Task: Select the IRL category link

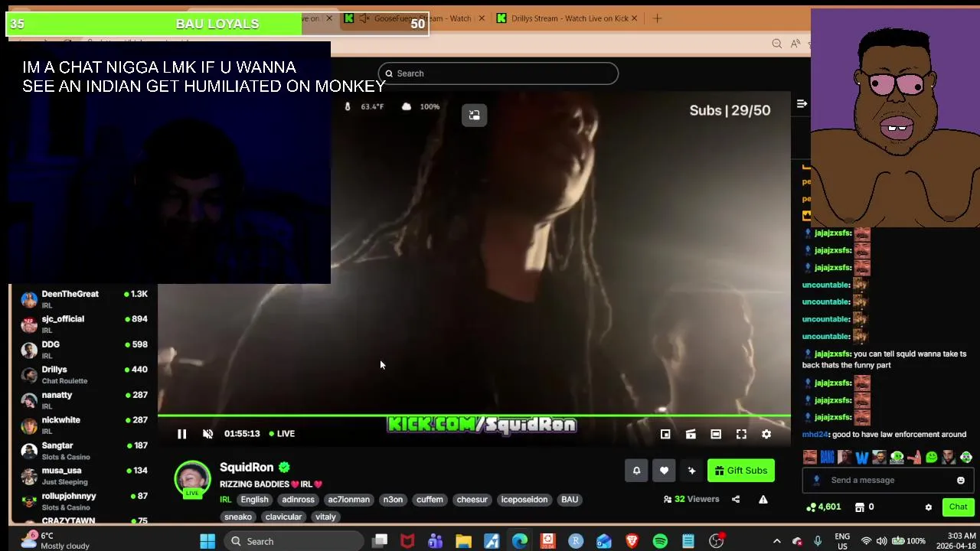Action: (225, 500)
